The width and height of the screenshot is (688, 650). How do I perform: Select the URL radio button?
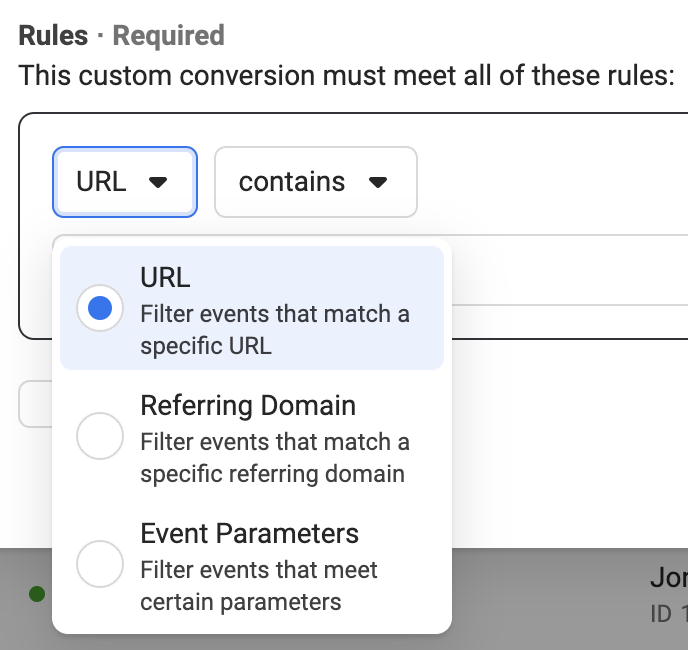(x=100, y=308)
